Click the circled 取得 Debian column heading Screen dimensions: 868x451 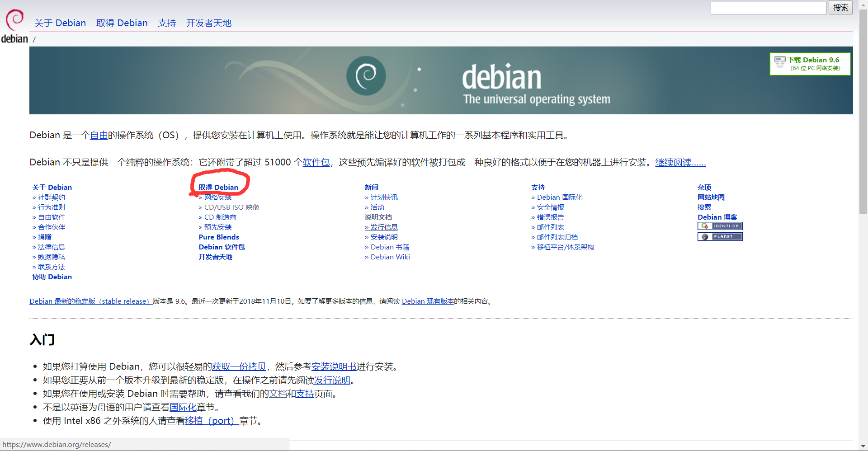(218, 187)
